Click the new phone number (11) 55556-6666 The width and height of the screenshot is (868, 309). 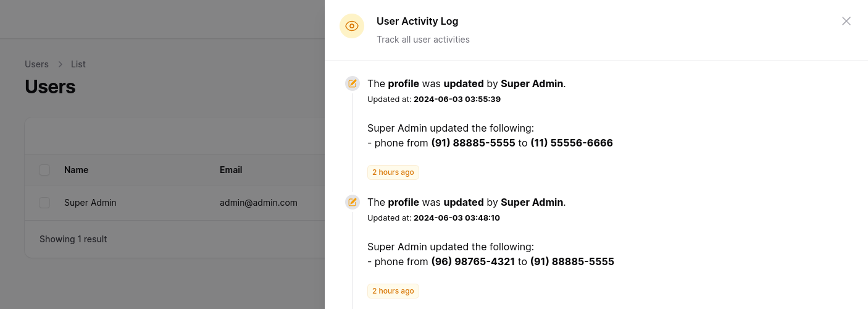571,143
